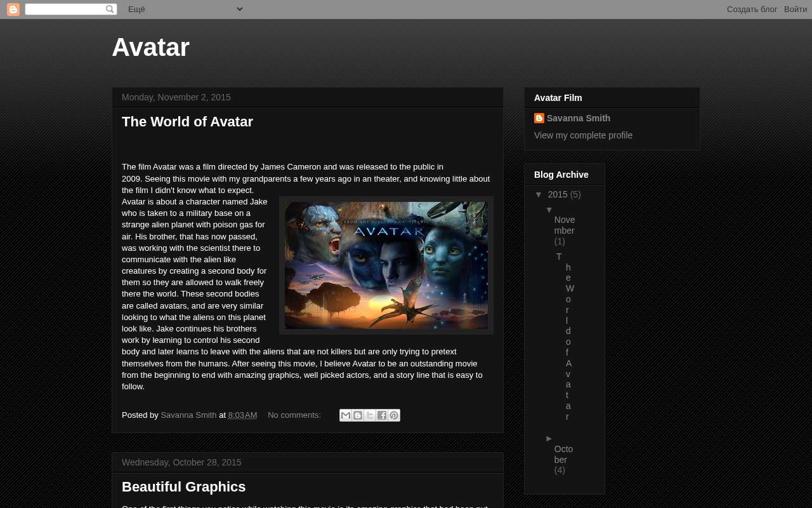
Task: Share the post to Twitter
Action: [x=370, y=415]
